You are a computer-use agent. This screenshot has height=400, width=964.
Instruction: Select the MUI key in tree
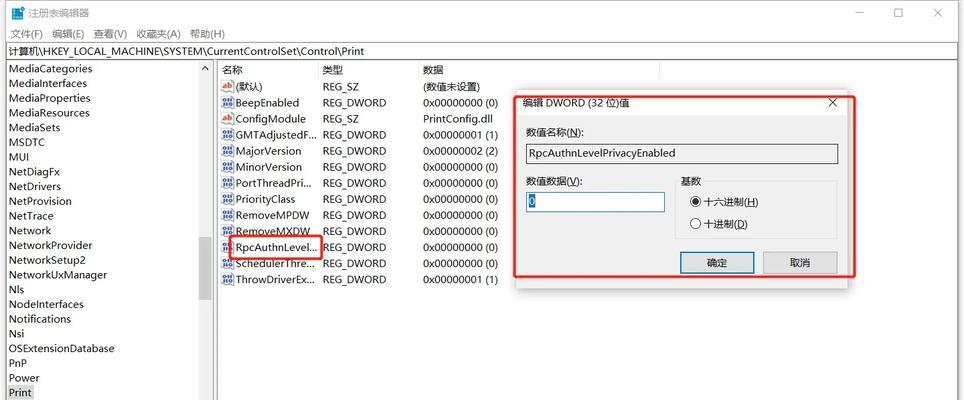[x=19, y=157]
